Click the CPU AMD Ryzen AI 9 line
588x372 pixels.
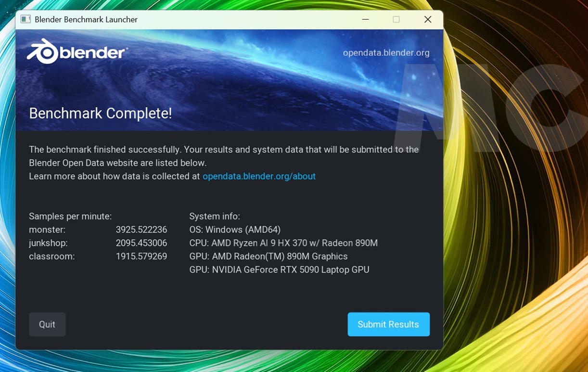click(x=283, y=243)
